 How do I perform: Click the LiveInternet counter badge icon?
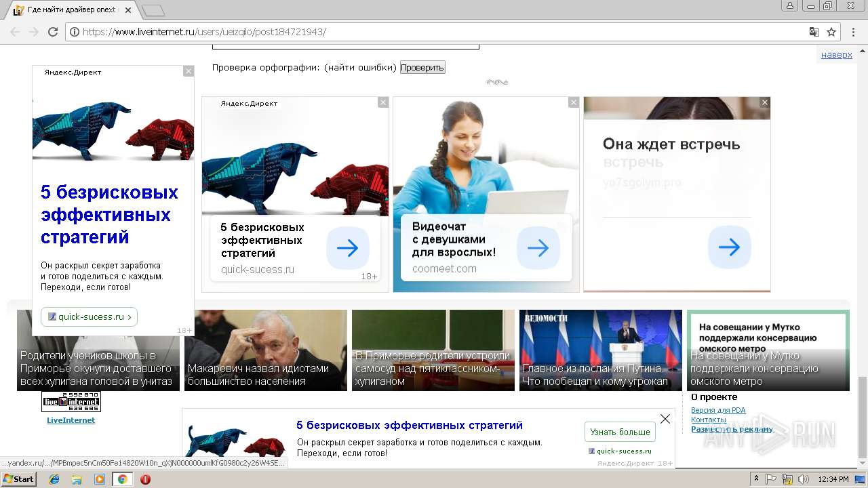pos(71,402)
